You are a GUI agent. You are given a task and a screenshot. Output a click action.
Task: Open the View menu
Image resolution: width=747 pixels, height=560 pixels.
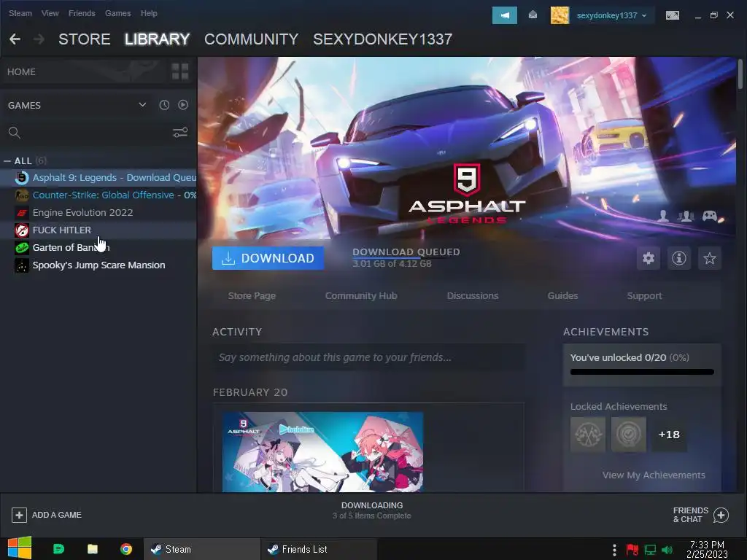pos(50,13)
